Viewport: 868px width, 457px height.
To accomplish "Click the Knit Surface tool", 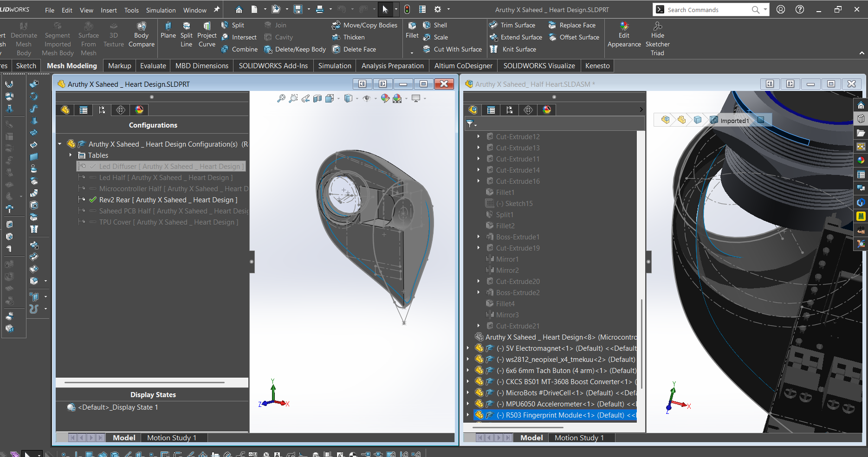I will point(514,49).
